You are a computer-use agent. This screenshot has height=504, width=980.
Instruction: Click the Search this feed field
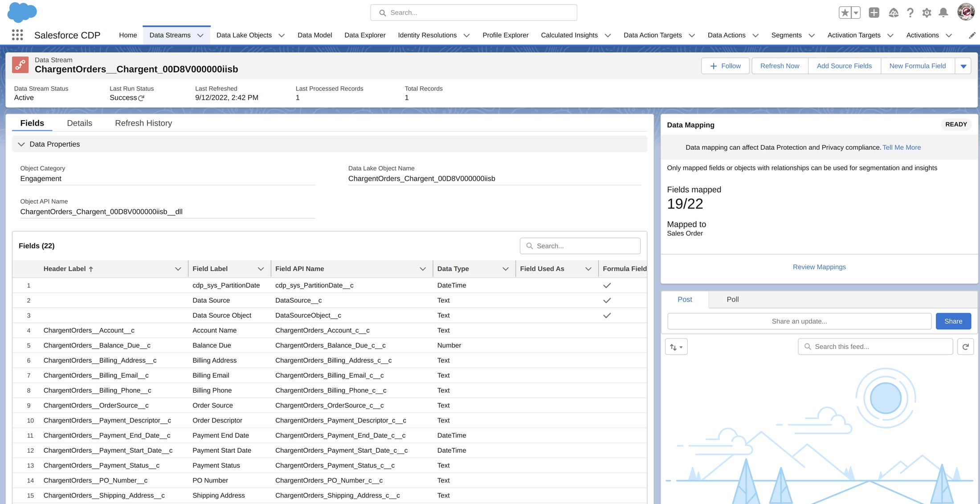click(x=875, y=347)
